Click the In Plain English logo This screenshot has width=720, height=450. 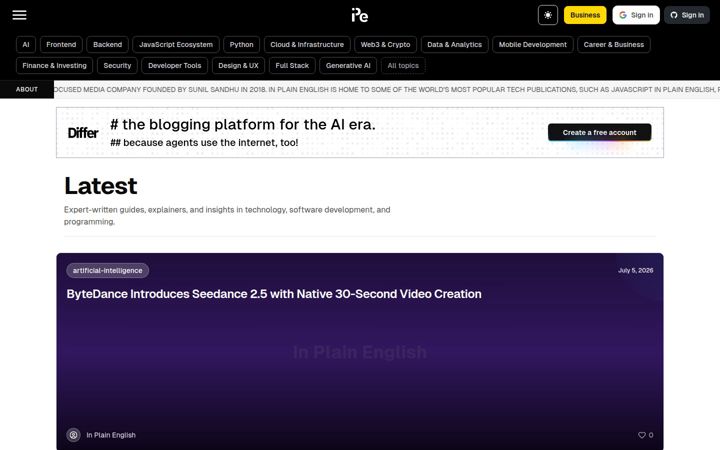(x=360, y=15)
